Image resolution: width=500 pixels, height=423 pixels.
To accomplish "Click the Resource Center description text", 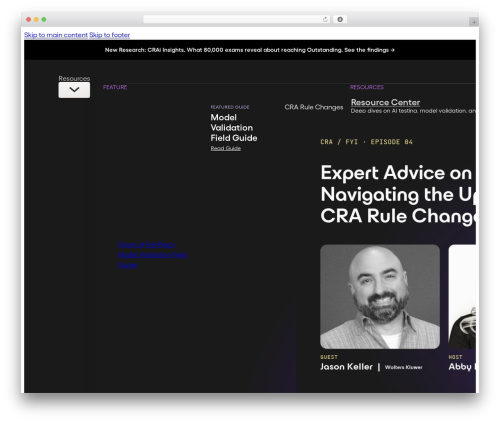I will click(413, 111).
